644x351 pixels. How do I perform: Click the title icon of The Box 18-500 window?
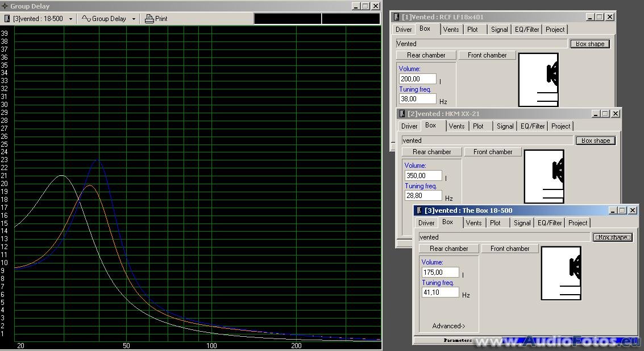pos(419,210)
